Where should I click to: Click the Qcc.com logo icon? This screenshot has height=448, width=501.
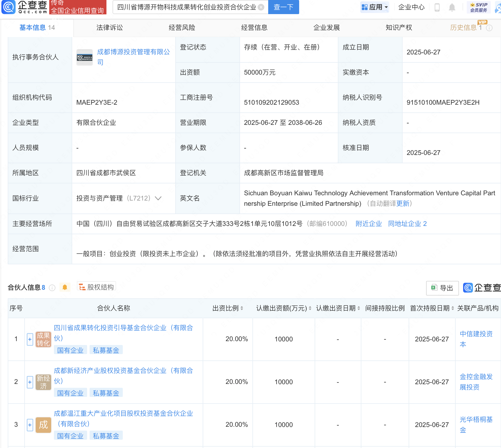(x=9, y=7)
